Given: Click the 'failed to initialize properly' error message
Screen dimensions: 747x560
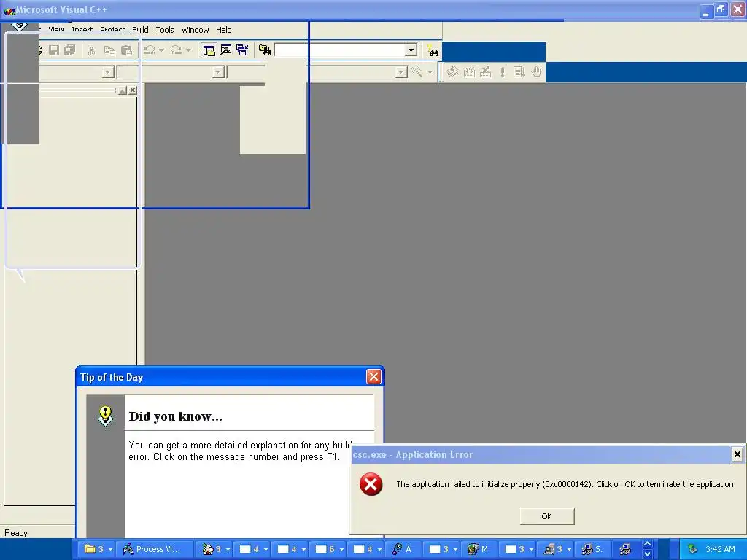Looking at the screenshot, I should pos(566,484).
